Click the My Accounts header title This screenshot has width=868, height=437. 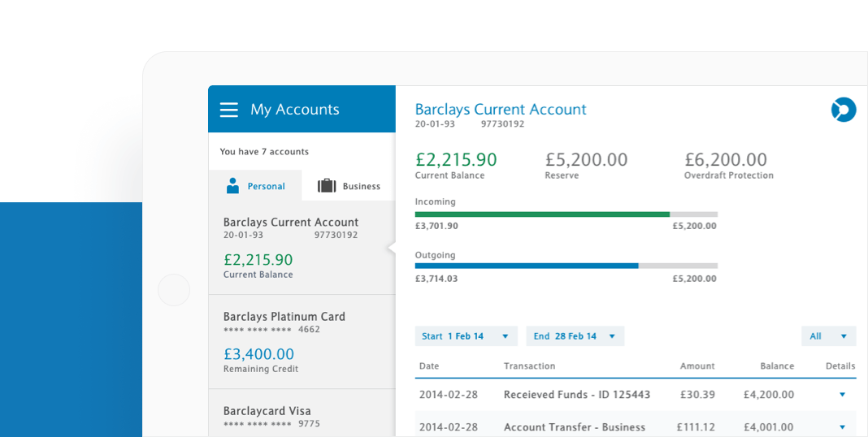(294, 110)
